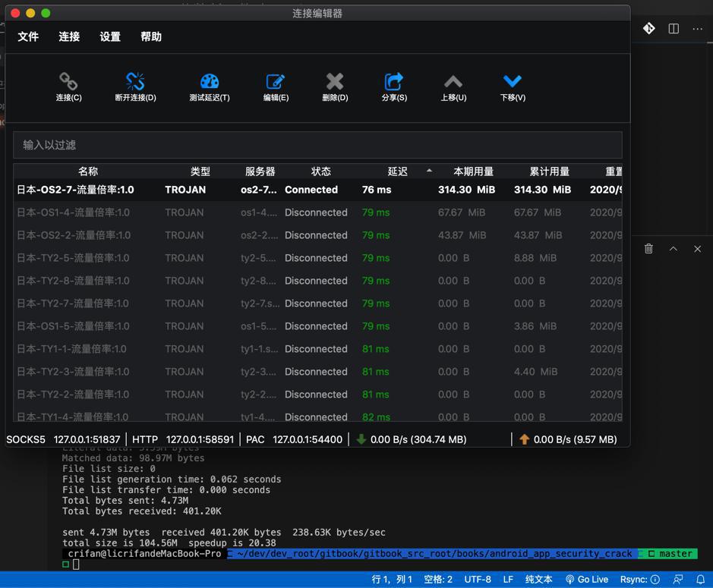The width and height of the screenshot is (713, 588).
Task: Select row 日本-TY2-7-流量倍率:1.0
Action: [317, 303]
